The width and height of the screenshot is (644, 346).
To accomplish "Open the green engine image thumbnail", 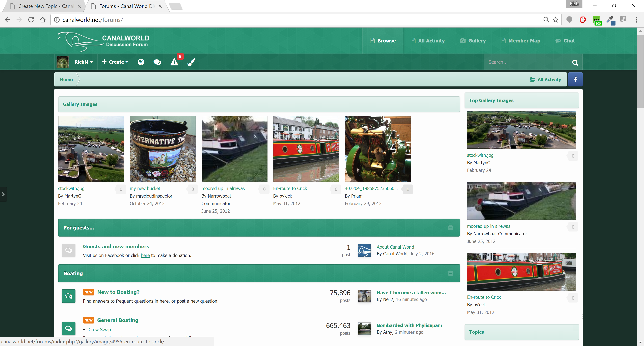I will (x=378, y=149).
